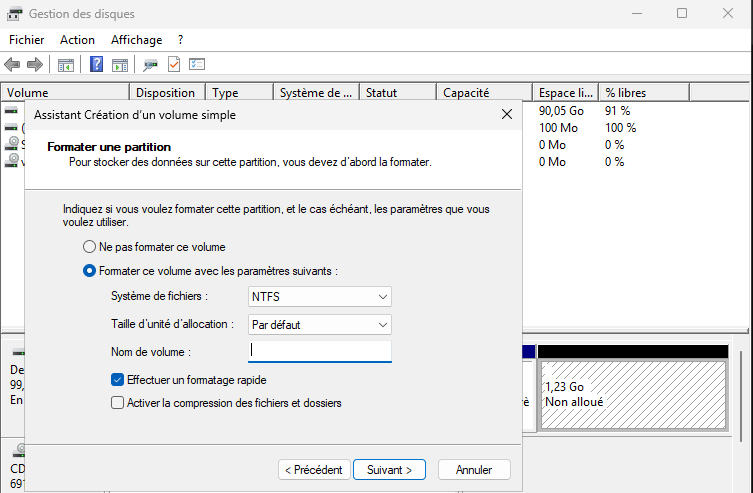Sort the list by the Capacité column header
The image size is (753, 493).
pos(480,93)
